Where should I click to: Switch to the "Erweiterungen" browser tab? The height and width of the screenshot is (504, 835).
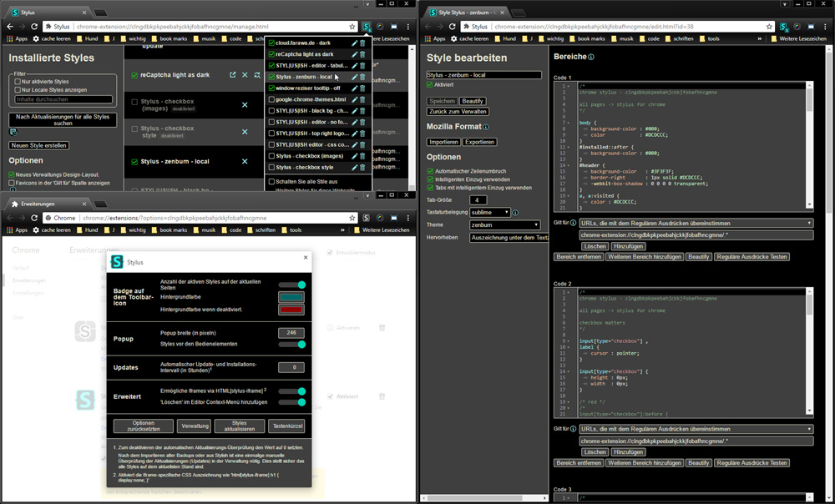coord(38,203)
